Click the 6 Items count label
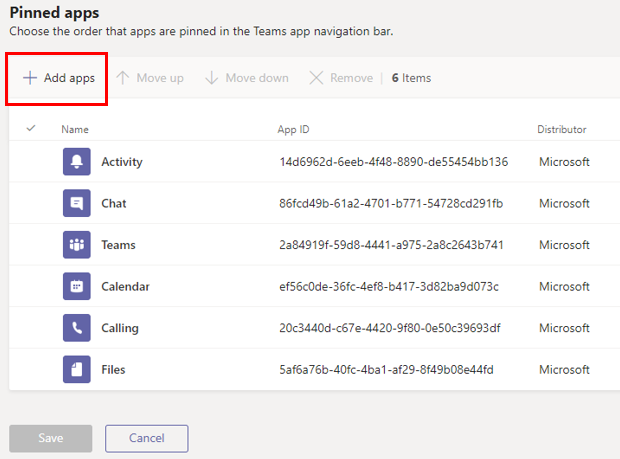The width and height of the screenshot is (620, 459). click(411, 78)
